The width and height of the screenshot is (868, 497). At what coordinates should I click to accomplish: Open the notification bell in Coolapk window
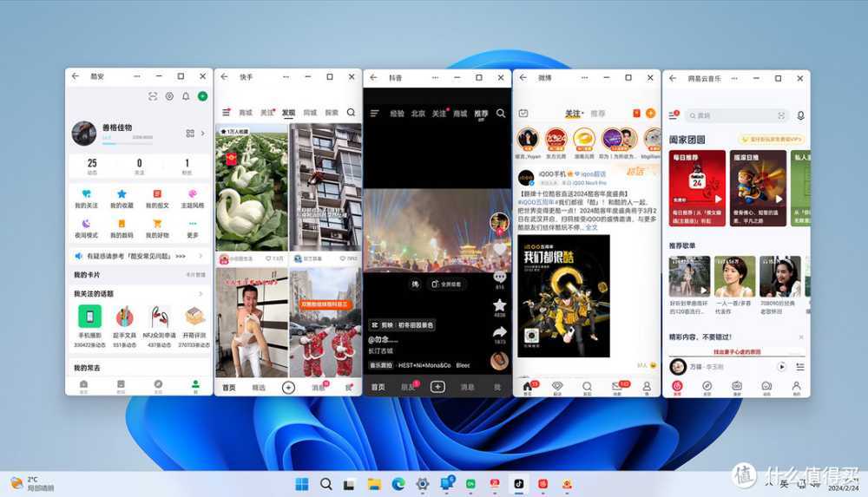(186, 96)
